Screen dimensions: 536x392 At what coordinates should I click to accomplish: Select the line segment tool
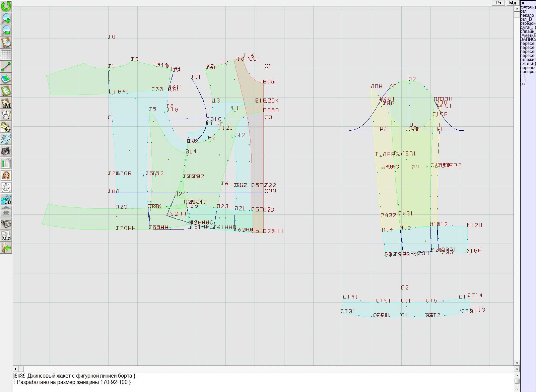tap(6, 67)
